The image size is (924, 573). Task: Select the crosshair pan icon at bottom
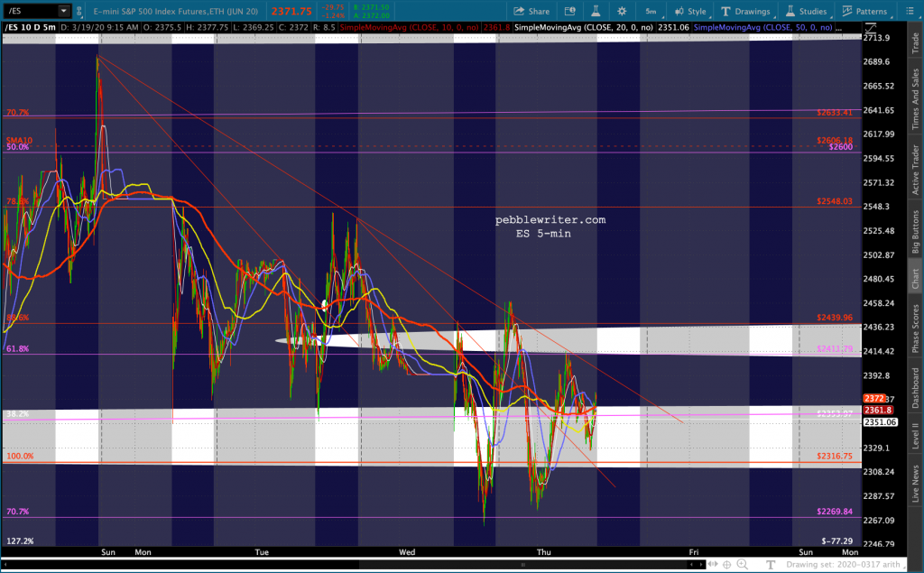click(727, 565)
